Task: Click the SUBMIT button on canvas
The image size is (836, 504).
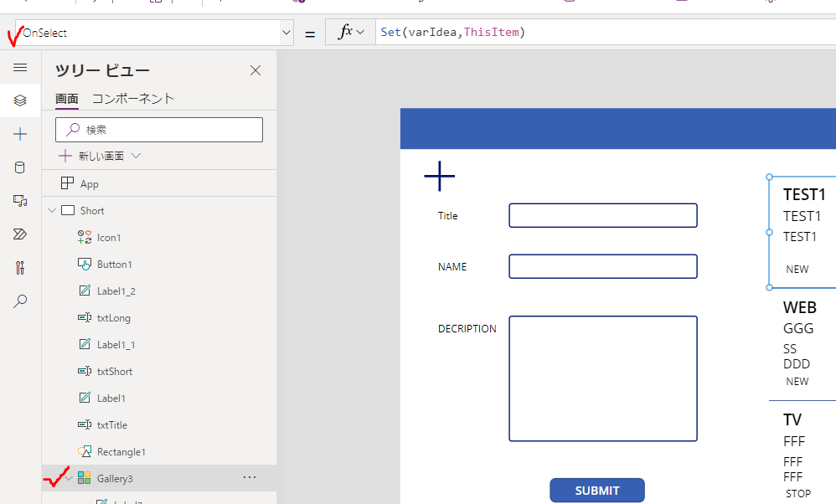Action: pos(596,491)
